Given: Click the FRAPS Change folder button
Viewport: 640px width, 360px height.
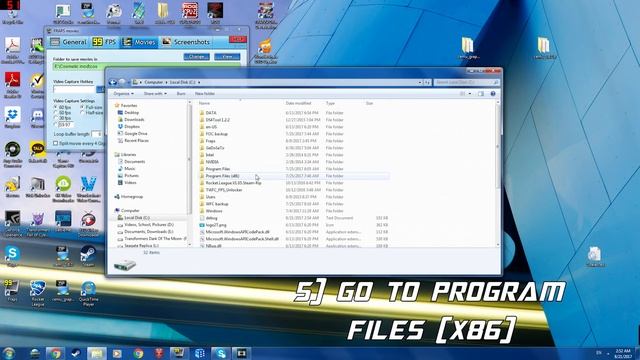Looking at the screenshot, I should pos(197,57).
